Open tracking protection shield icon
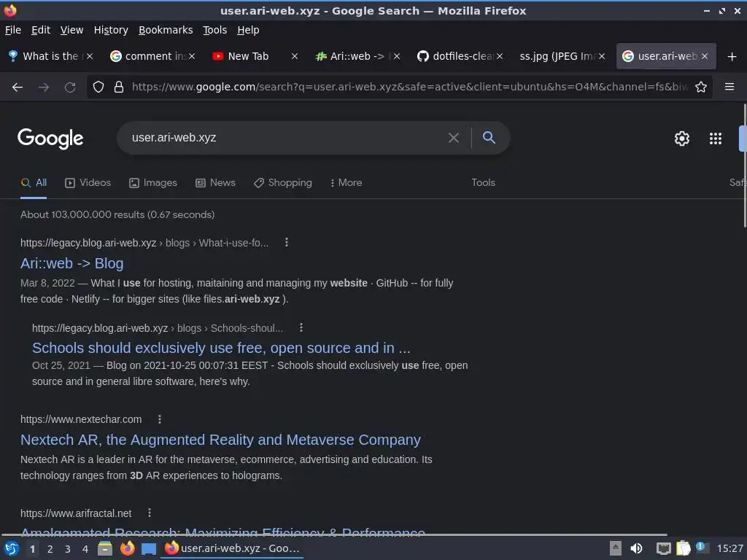 click(x=98, y=87)
